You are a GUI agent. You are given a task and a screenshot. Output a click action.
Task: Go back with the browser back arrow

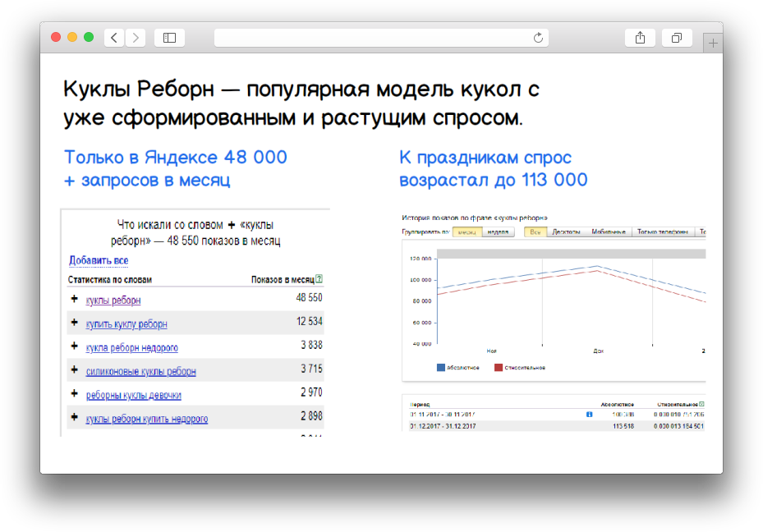point(114,38)
